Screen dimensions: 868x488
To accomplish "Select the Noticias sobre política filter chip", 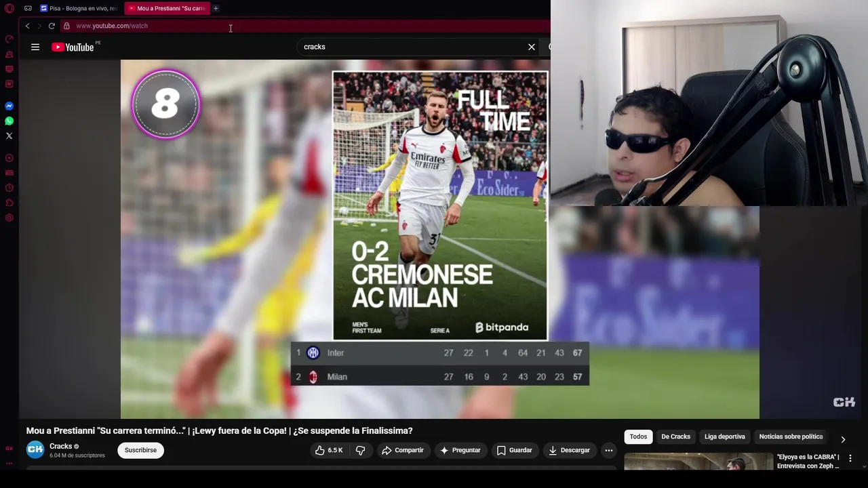I will tap(791, 436).
